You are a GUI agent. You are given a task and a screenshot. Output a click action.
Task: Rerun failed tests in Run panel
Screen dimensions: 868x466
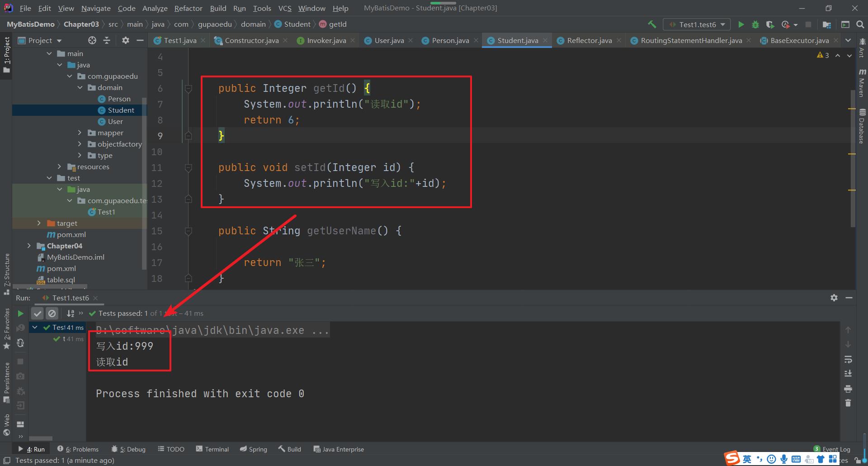20,328
